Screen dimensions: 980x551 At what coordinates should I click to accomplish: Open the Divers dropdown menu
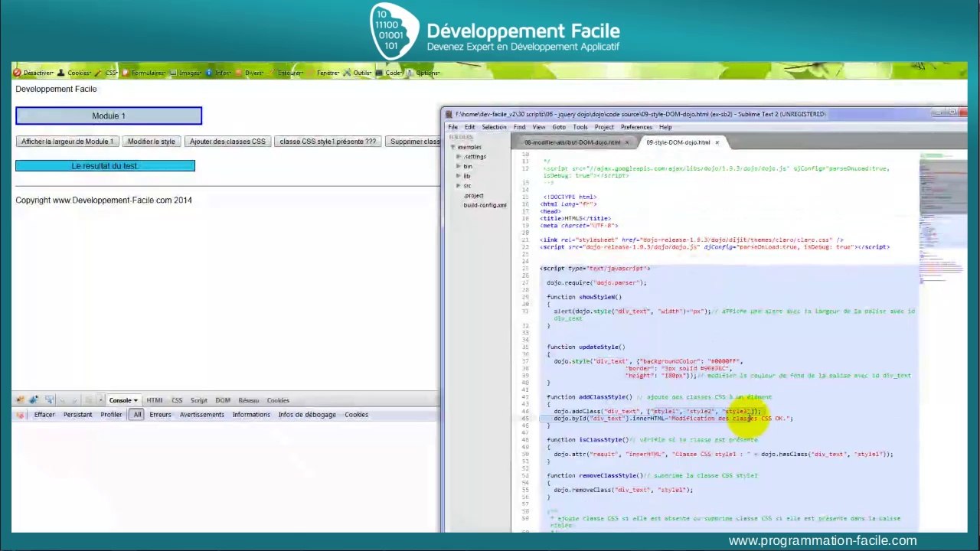point(250,73)
